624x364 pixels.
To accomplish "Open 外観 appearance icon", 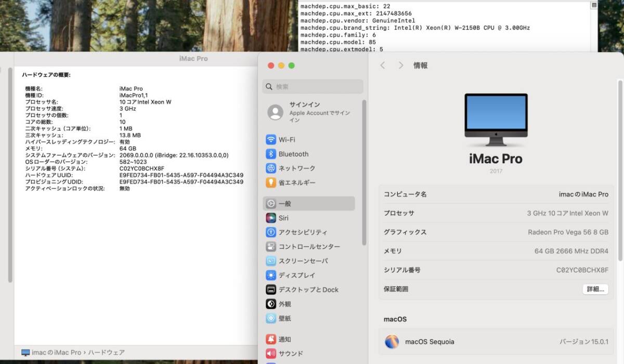I will click(271, 304).
